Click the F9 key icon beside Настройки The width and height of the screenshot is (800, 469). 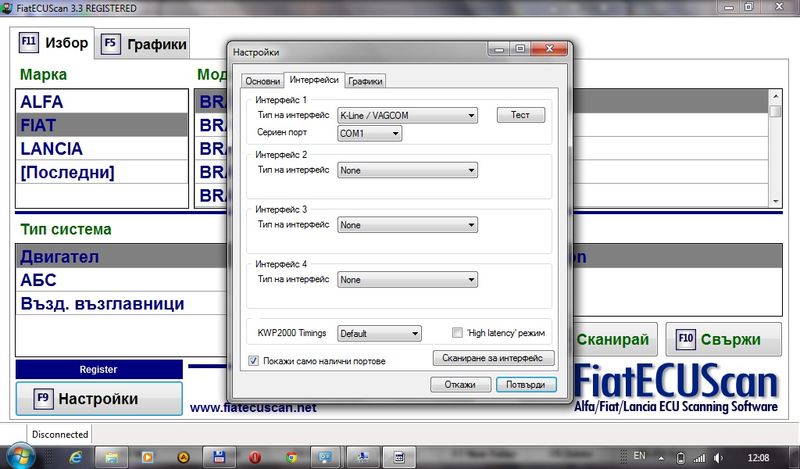pyautogui.click(x=41, y=398)
